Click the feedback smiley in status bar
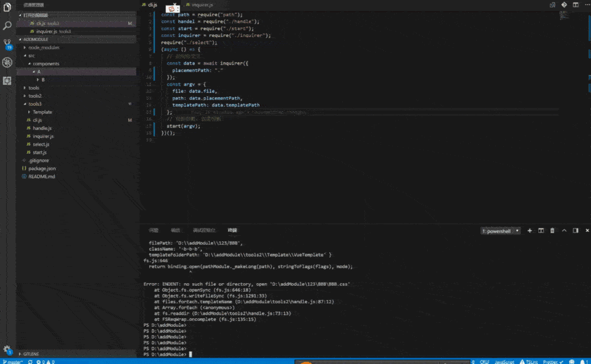 pyautogui.click(x=572, y=362)
